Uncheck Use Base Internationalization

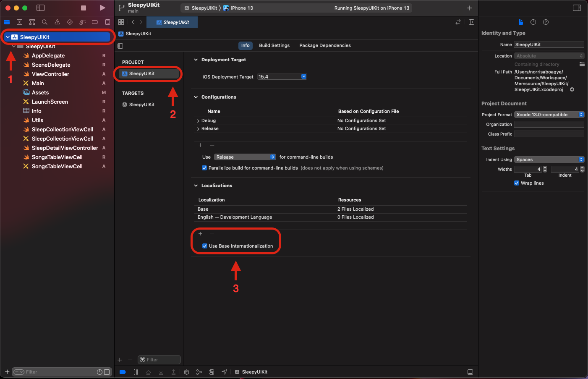(x=204, y=246)
